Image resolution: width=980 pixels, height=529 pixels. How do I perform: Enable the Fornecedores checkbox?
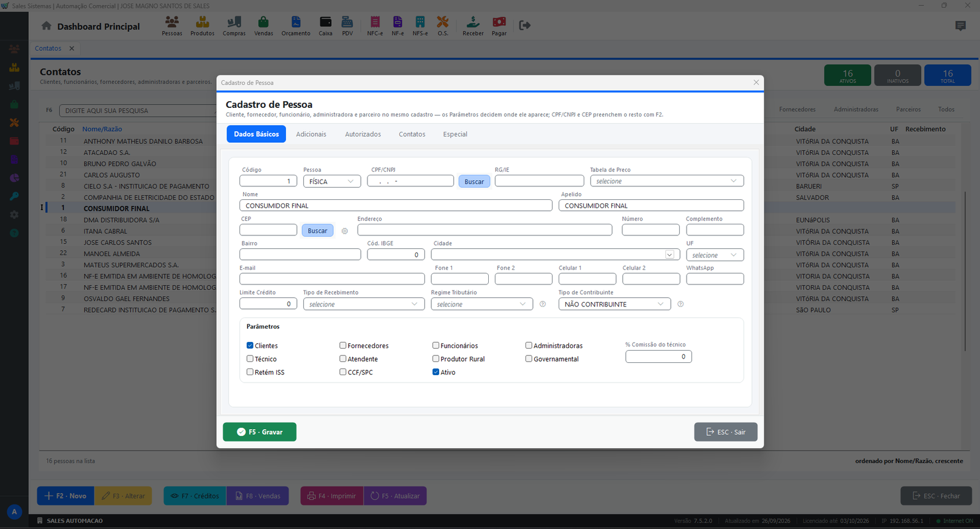coord(343,345)
